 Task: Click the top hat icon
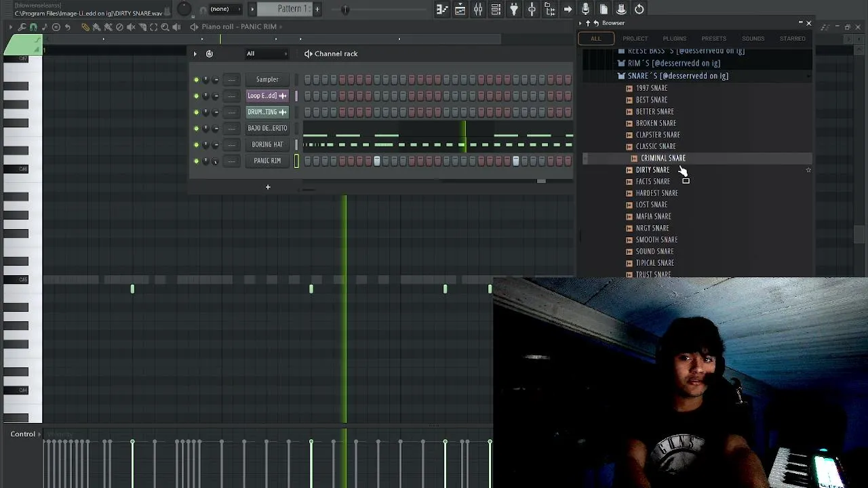(x=621, y=9)
